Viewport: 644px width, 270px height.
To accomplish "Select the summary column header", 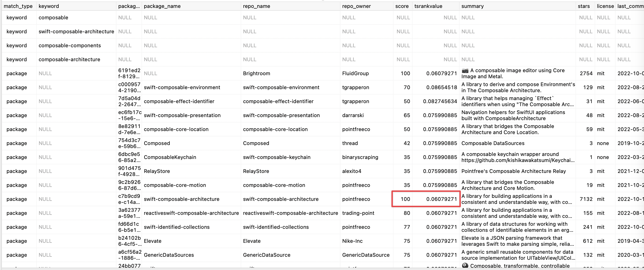I will pyautogui.click(x=472, y=6).
